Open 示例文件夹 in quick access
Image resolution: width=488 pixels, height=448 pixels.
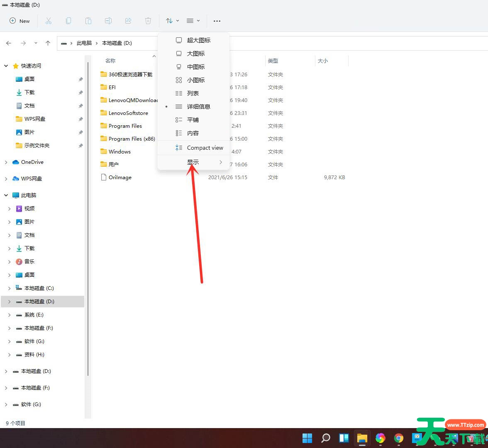click(32, 146)
